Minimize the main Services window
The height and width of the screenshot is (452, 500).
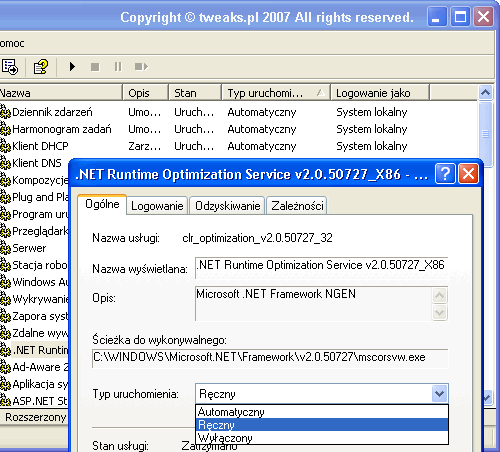(437, 17)
